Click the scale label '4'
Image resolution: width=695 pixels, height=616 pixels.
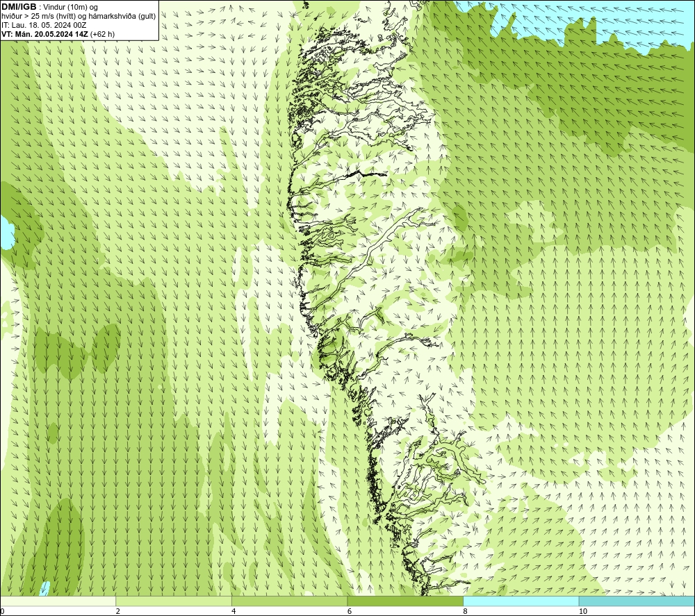click(234, 611)
